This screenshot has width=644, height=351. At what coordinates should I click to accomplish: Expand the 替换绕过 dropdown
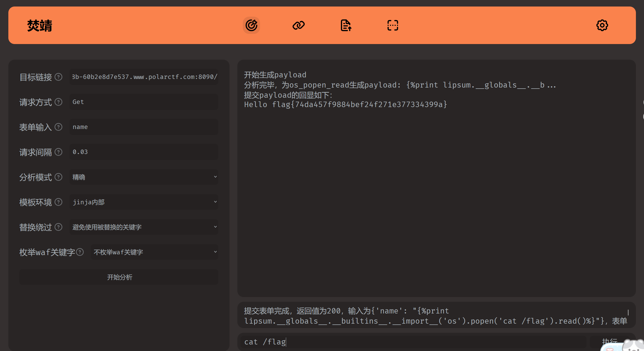(143, 227)
